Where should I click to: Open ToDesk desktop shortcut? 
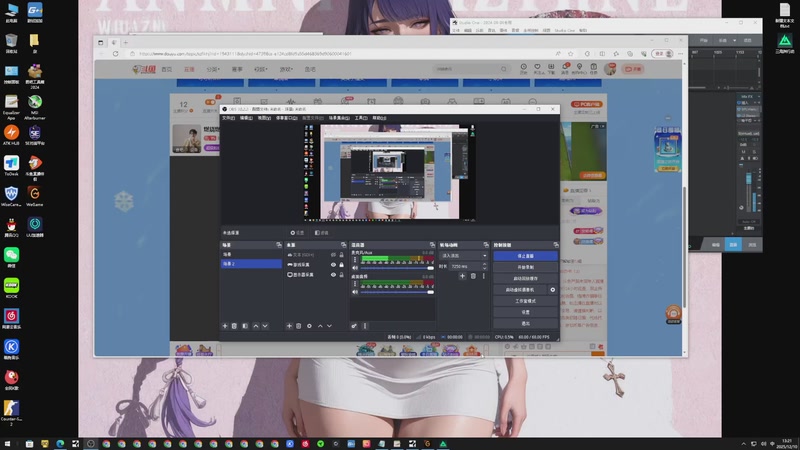click(11, 166)
